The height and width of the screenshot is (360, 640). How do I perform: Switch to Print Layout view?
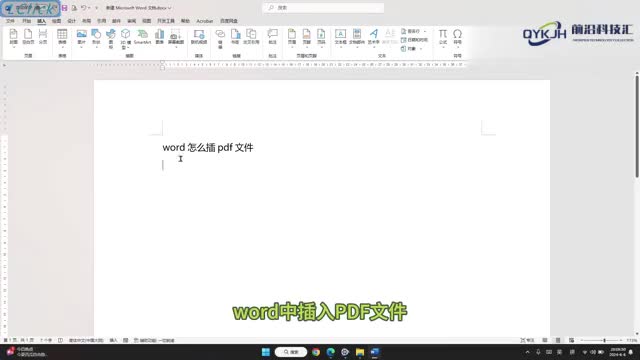(x=558, y=340)
